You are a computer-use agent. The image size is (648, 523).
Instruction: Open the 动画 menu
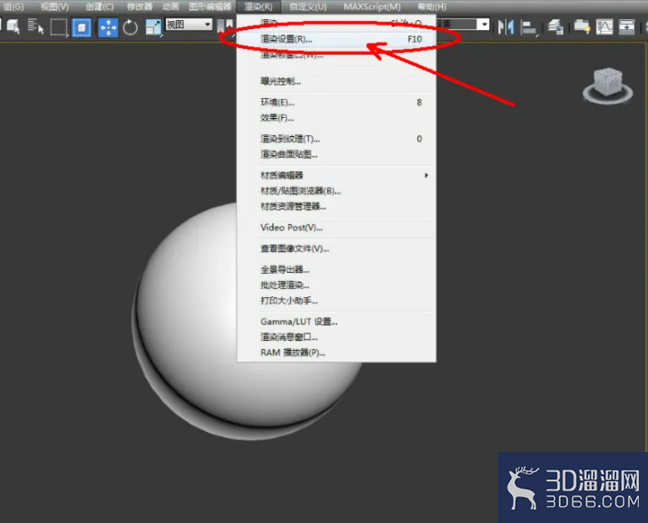(171, 7)
